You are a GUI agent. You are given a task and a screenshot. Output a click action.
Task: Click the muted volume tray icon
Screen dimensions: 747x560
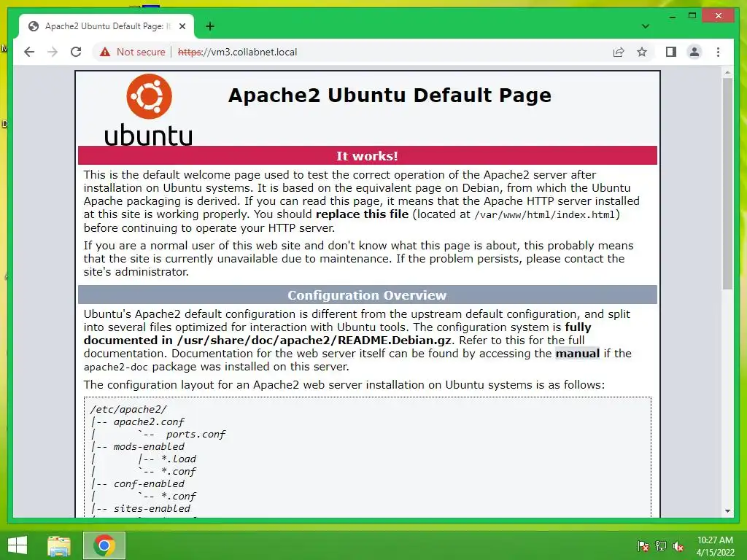678,546
